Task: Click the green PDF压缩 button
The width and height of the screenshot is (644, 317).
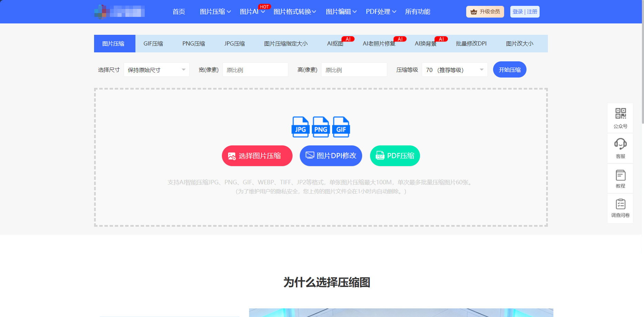Action: (x=395, y=156)
